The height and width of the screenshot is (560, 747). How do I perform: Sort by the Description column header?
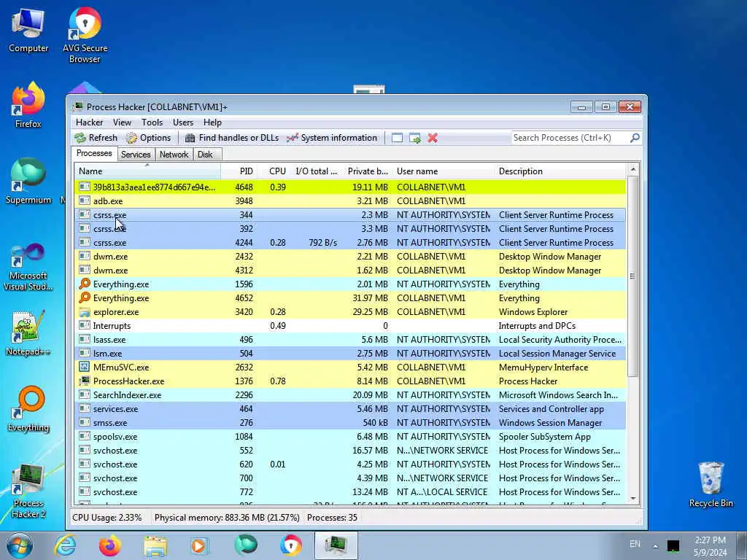[560, 171]
